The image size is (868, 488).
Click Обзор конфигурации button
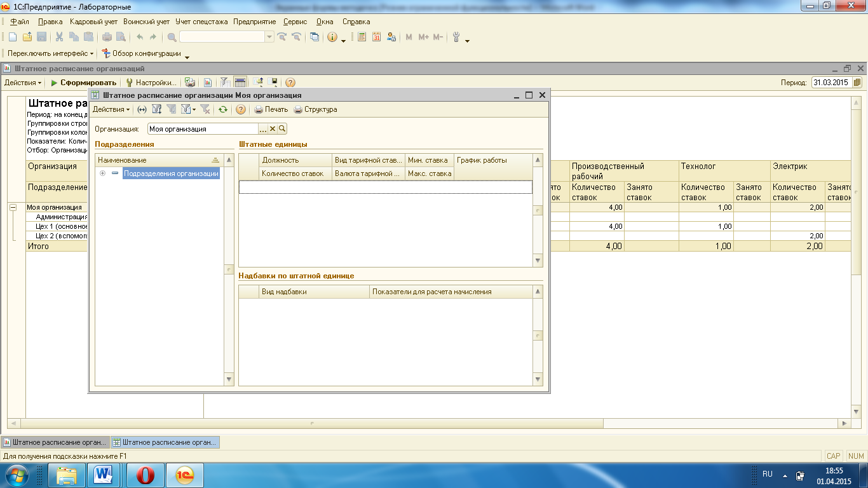(142, 54)
